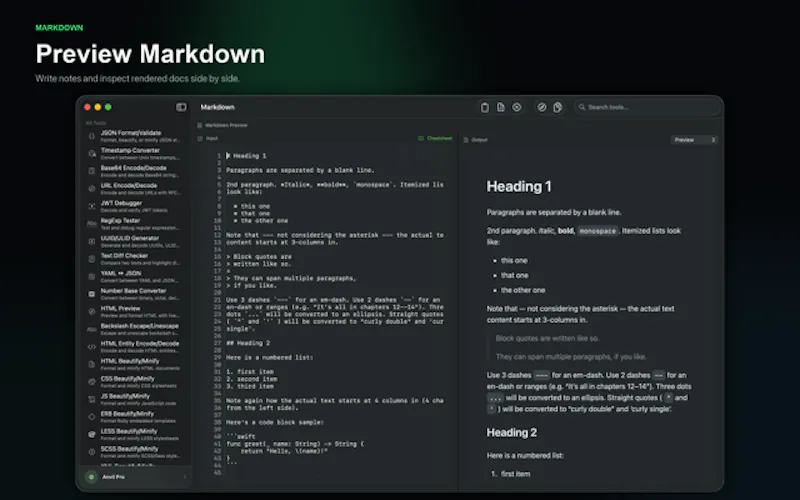The image size is (800, 500).
Task: Open JSON Format/Validate tool
Action: click(134, 136)
